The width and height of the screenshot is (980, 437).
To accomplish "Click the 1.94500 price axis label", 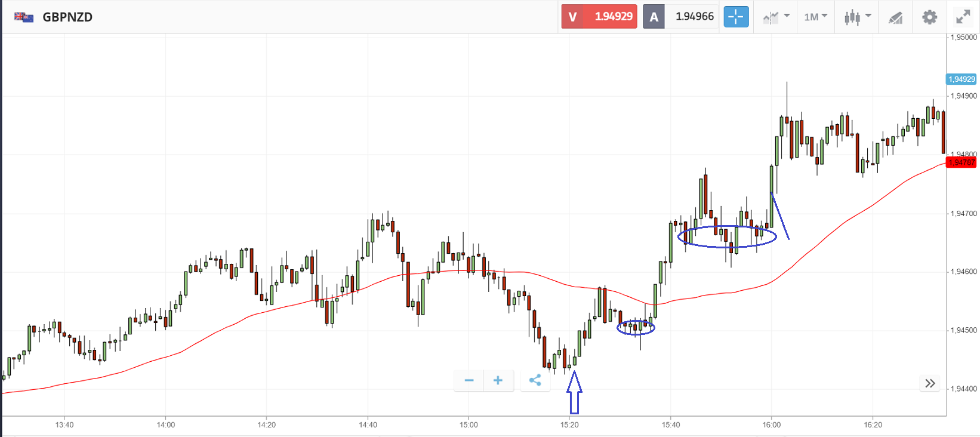I will (964, 330).
